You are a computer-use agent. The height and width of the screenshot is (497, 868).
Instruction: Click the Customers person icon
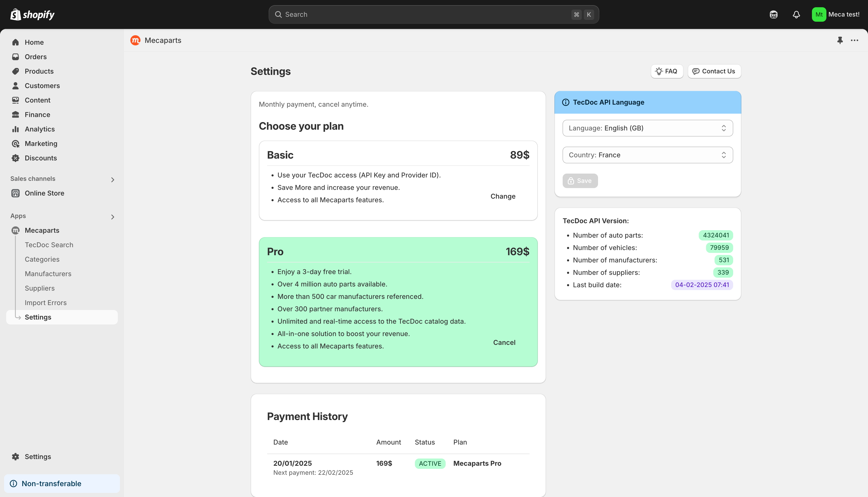[x=15, y=86]
